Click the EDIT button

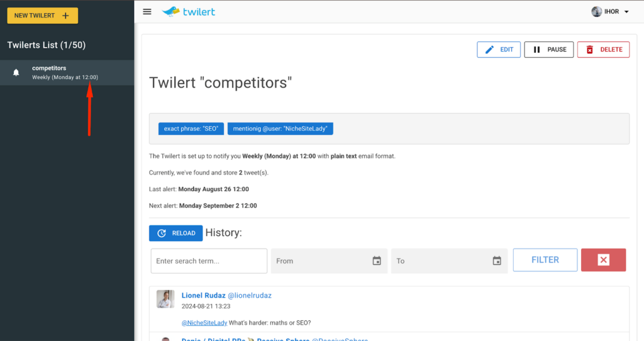coord(499,50)
